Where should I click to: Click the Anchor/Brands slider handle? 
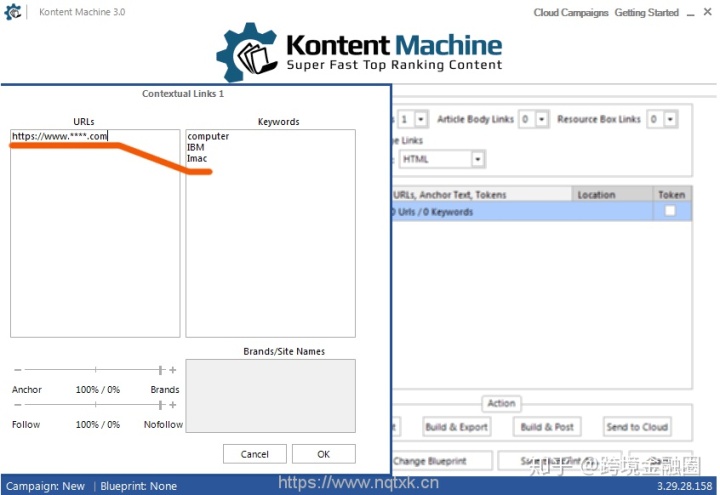[x=160, y=370]
